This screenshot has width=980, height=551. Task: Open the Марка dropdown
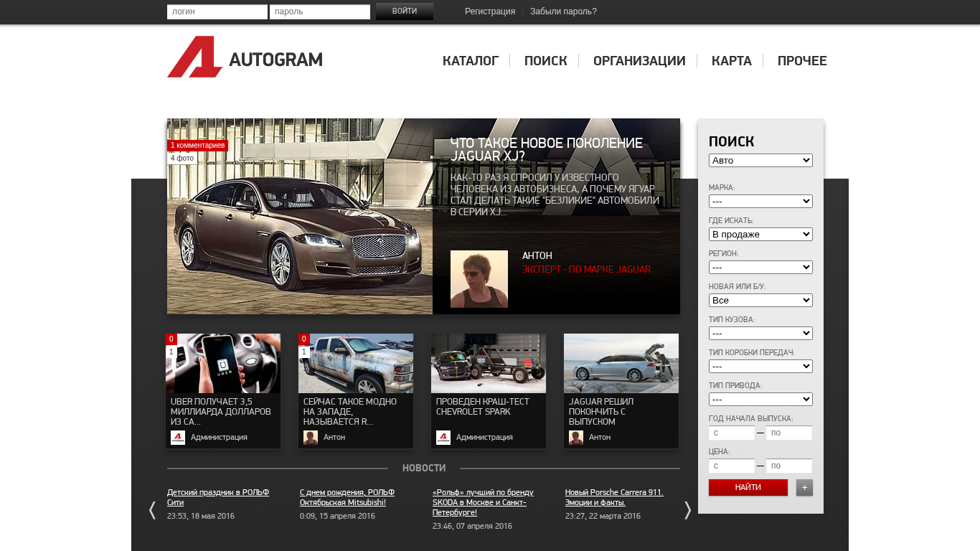tap(760, 202)
